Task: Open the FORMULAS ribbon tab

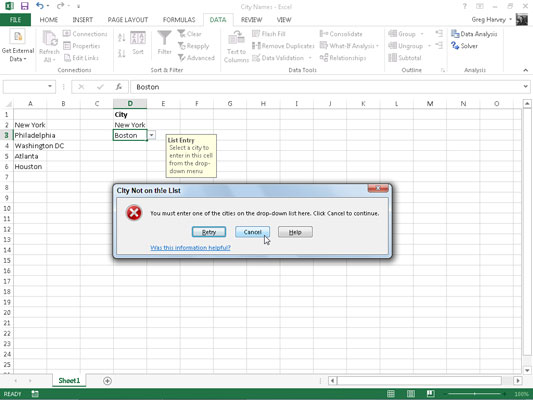Action: [x=179, y=20]
